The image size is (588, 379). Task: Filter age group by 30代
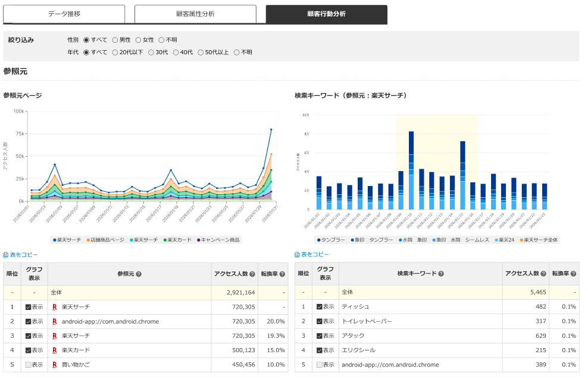pyautogui.click(x=151, y=52)
